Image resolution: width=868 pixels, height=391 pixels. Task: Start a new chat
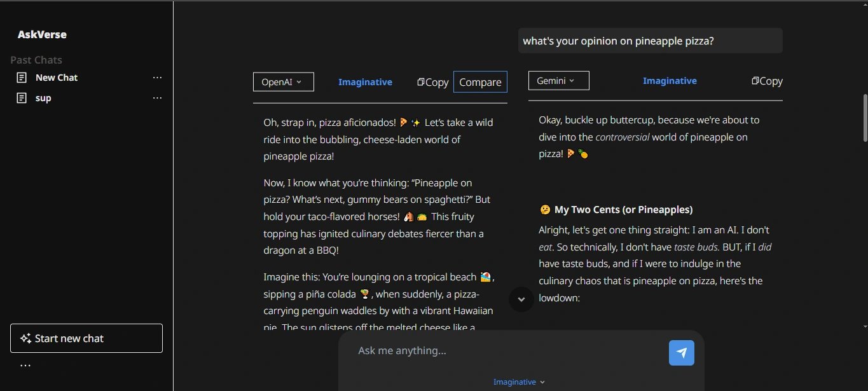pos(86,338)
